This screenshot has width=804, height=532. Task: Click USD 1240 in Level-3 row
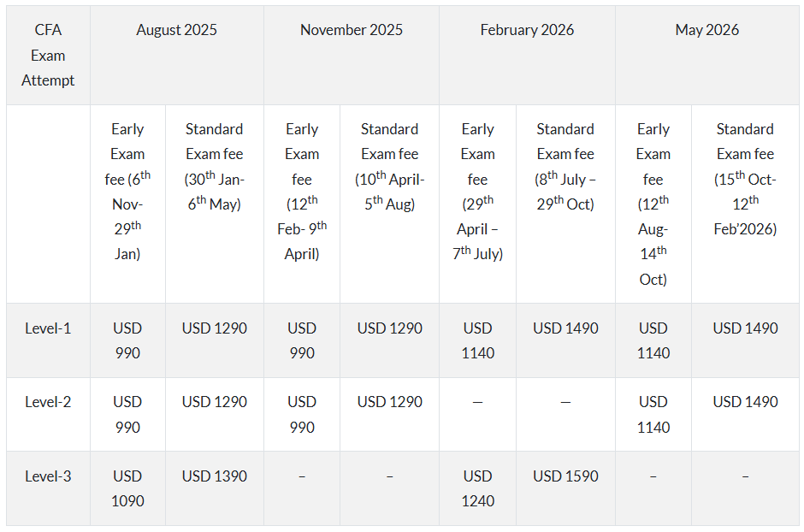pos(477,488)
